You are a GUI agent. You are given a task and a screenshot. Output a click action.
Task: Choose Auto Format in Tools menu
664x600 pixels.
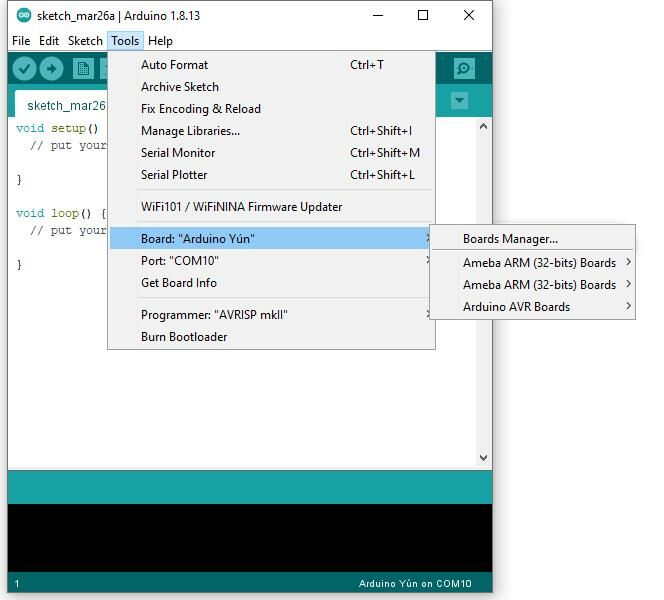click(174, 65)
